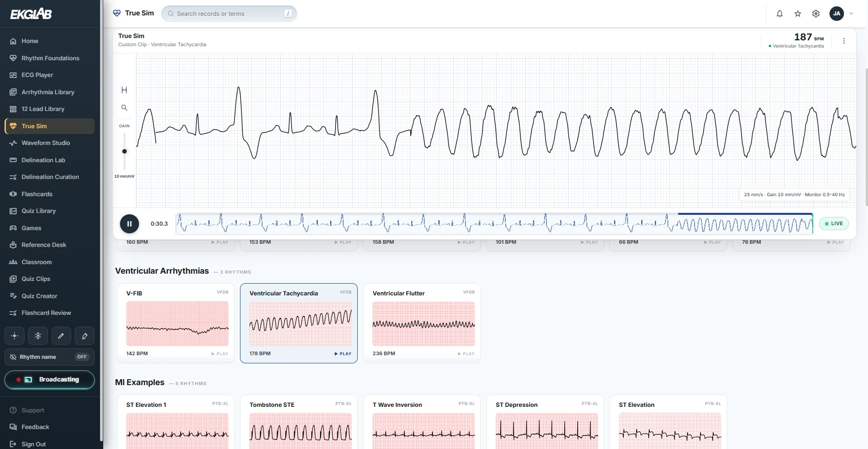Select the Tombstone STE rhythm card
Viewport: 868px width, 449px height.
coord(299,422)
